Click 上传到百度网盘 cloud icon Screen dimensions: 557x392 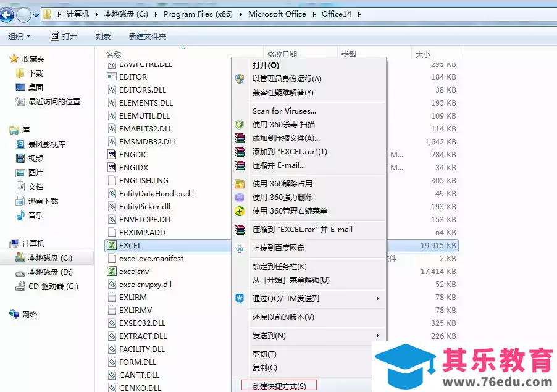(240, 248)
